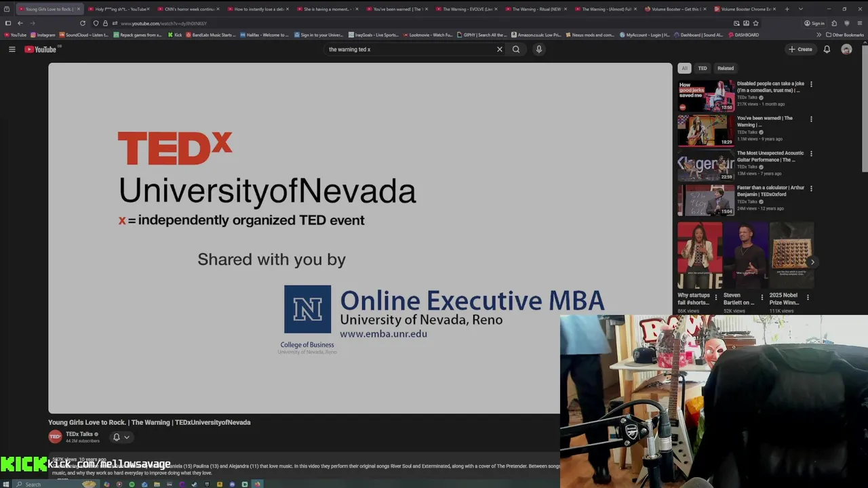Viewport: 868px width, 488px height.
Task: Show more bookmarks with double chevron
Action: [x=818, y=35]
